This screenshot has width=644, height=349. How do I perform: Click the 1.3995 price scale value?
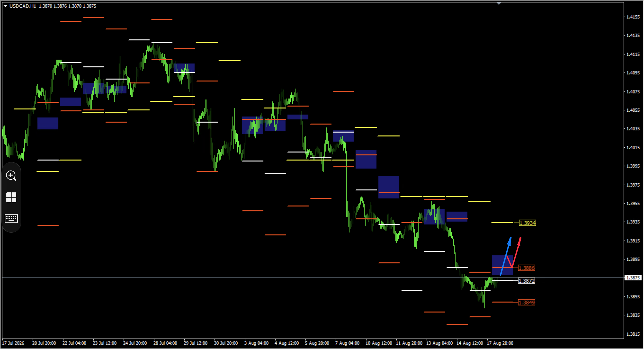(633, 166)
